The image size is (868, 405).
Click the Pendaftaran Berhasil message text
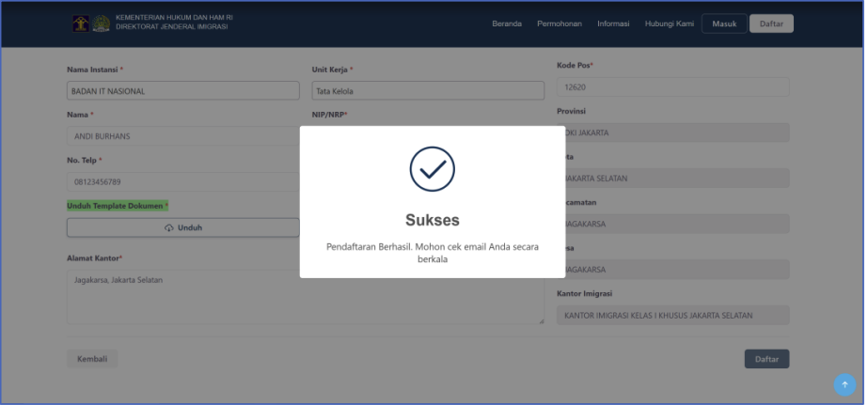coord(433,253)
